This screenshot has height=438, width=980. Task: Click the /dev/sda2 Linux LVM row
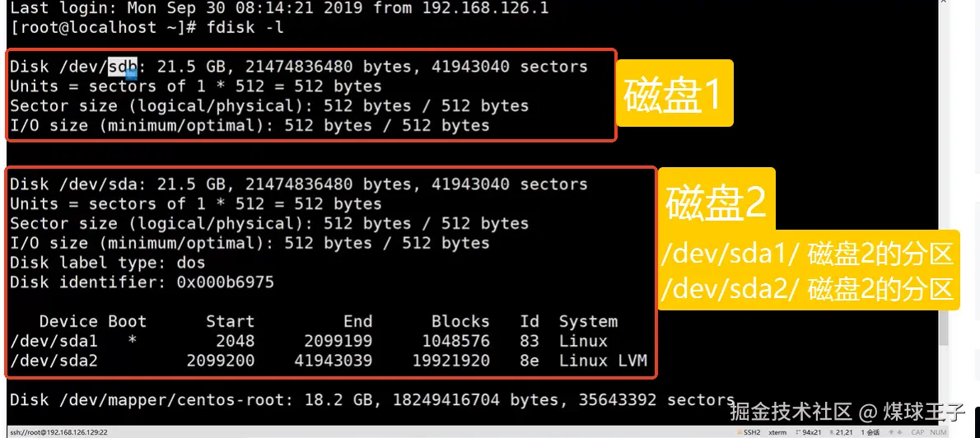pos(328,361)
